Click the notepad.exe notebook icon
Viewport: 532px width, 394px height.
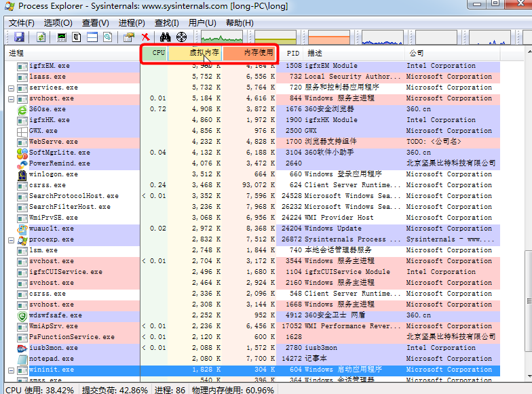(x=22, y=359)
